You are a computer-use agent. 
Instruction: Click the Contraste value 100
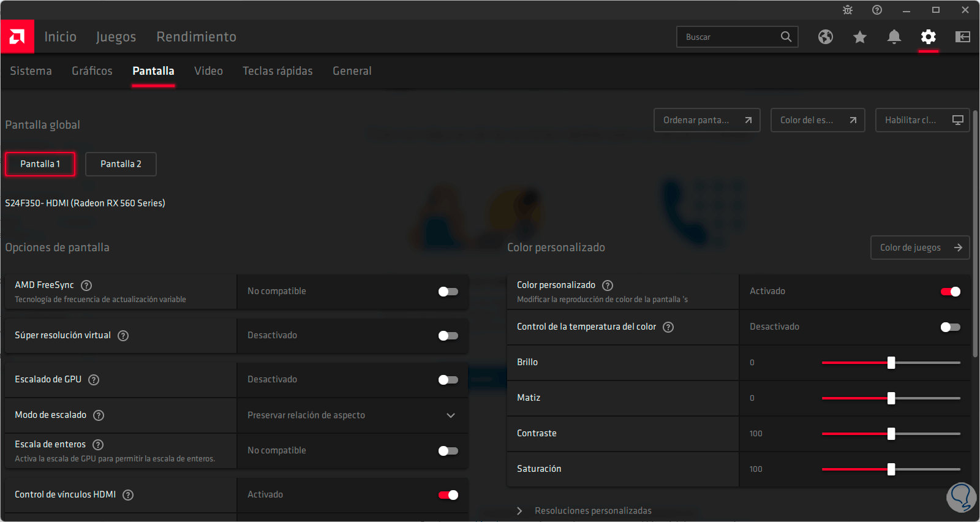(756, 434)
